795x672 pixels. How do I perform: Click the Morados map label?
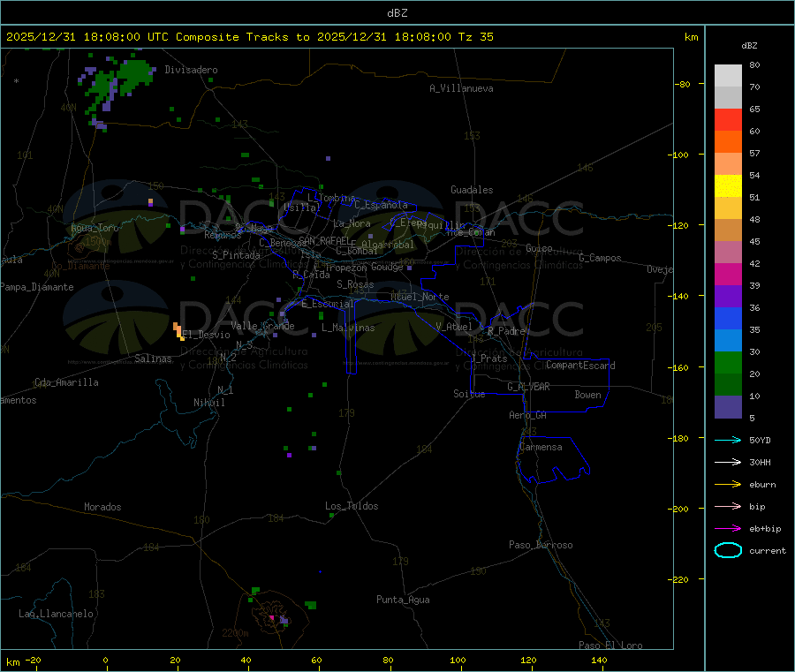[103, 507]
